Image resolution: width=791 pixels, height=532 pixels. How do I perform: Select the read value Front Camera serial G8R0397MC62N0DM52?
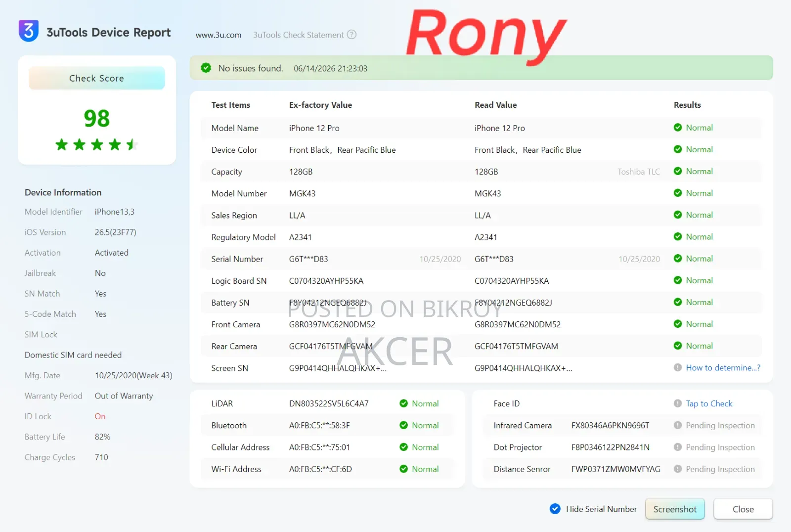[518, 324]
